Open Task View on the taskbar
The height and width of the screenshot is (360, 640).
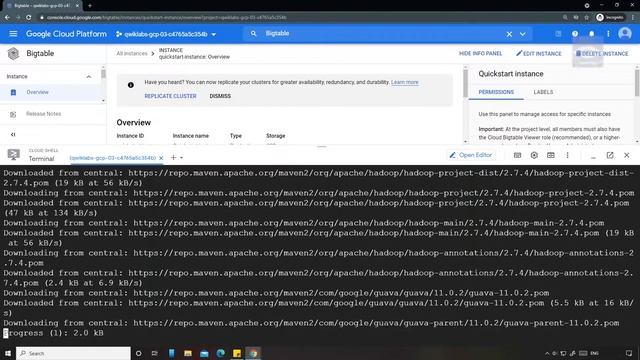click(155, 353)
